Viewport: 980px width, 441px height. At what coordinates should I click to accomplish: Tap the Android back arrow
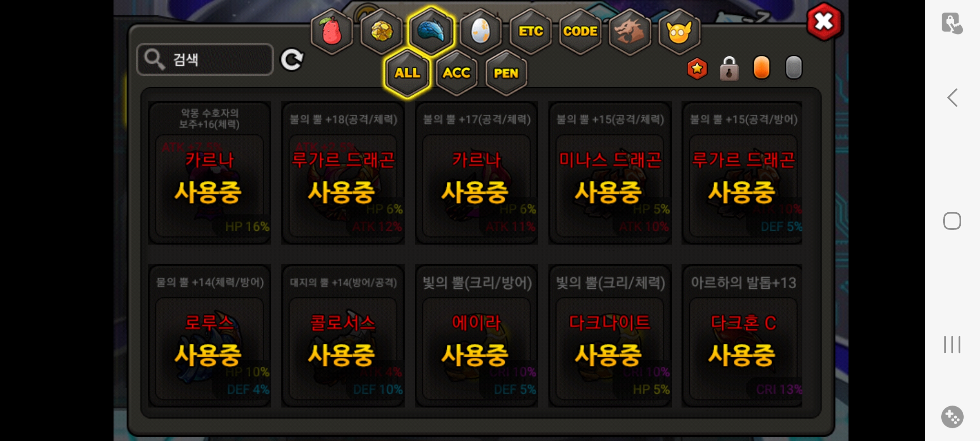pyautogui.click(x=952, y=98)
